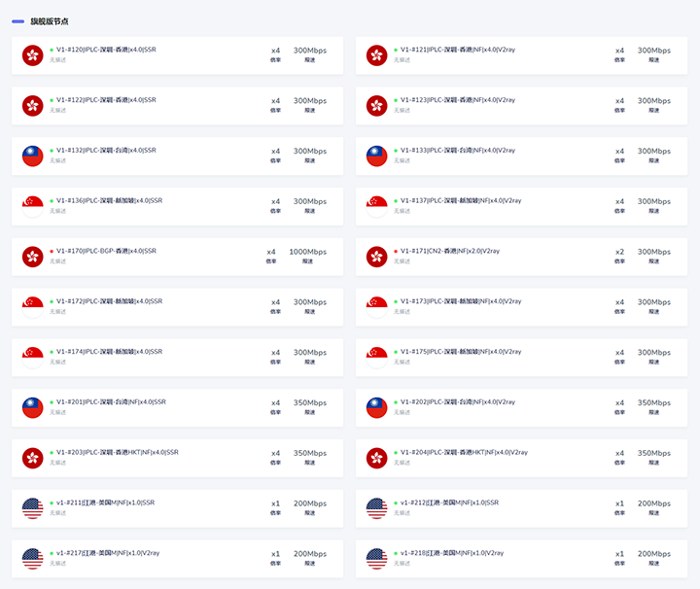Click Hong Kong flag icon for node V1-#123
700x589 pixels.
point(377,106)
